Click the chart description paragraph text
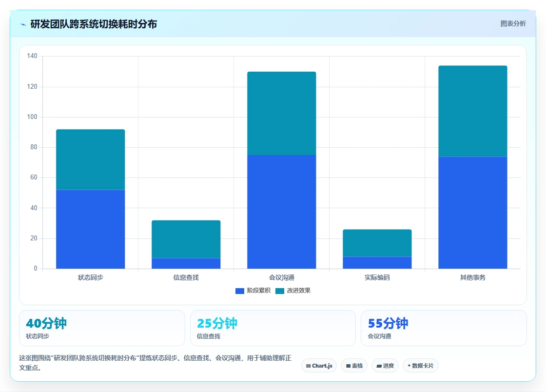The height and width of the screenshot is (392, 546). pyautogui.click(x=156, y=363)
